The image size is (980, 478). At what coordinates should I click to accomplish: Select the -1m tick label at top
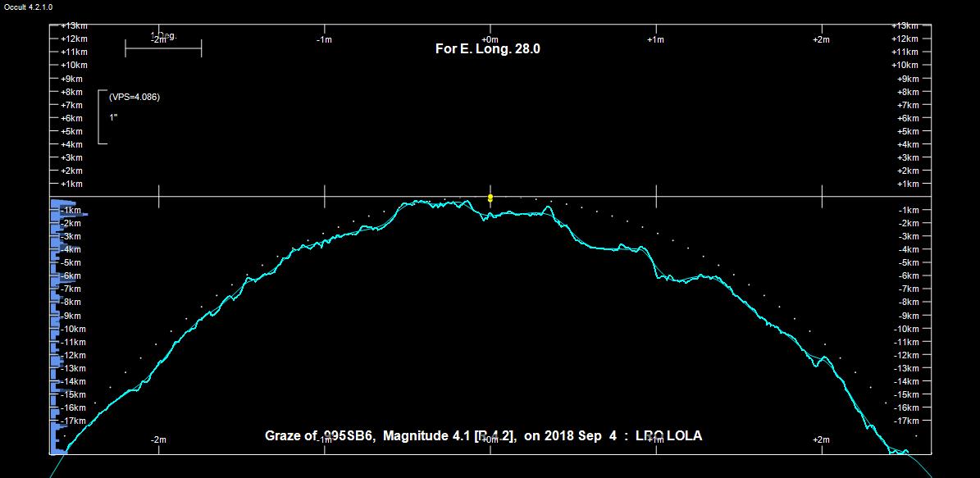(x=324, y=39)
